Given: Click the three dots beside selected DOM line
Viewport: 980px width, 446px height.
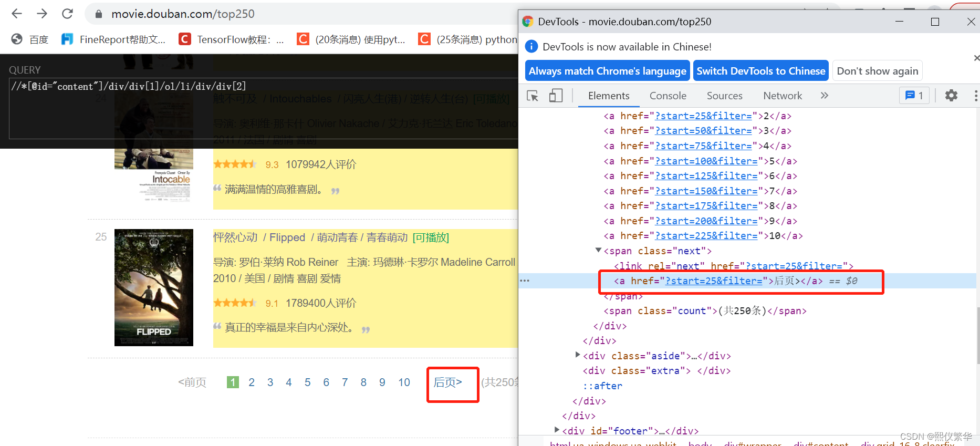Looking at the screenshot, I should click(525, 281).
